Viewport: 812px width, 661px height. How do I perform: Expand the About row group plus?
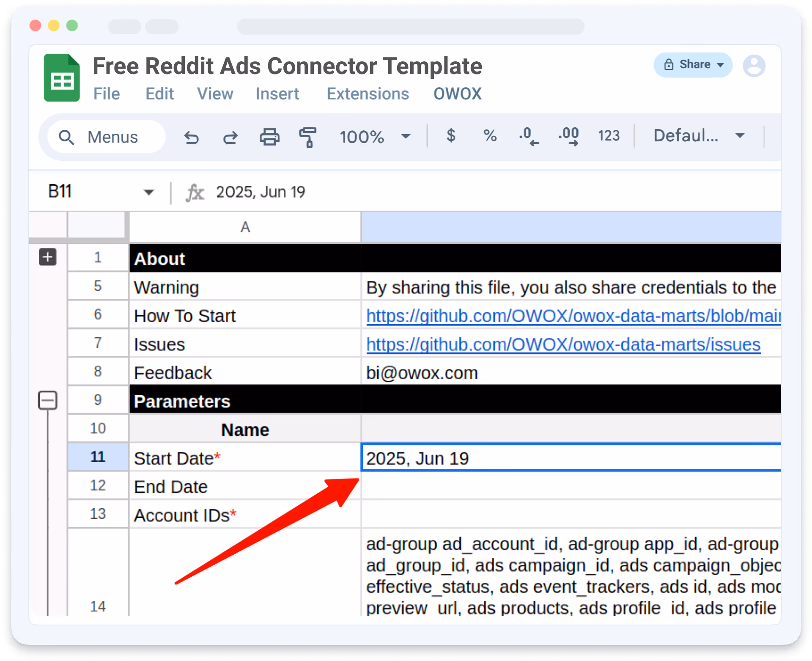point(47,257)
